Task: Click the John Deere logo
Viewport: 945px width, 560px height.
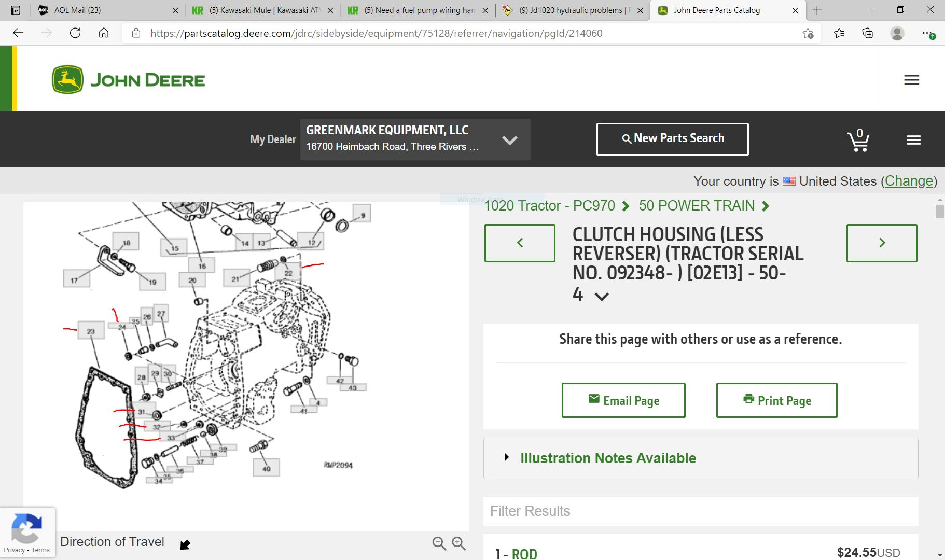Action: 128,80
